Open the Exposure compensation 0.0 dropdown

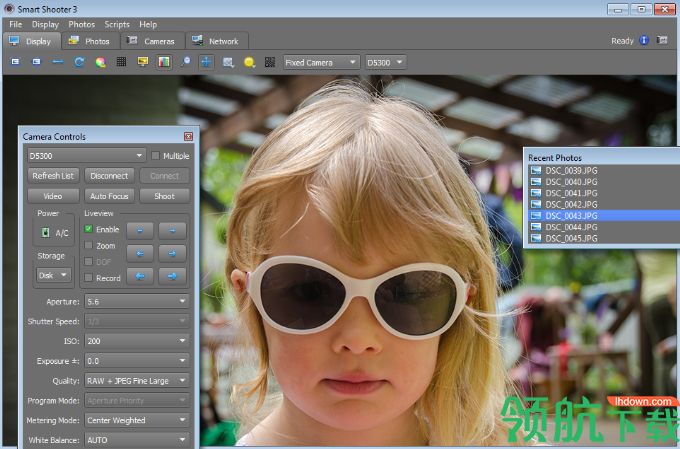click(137, 361)
